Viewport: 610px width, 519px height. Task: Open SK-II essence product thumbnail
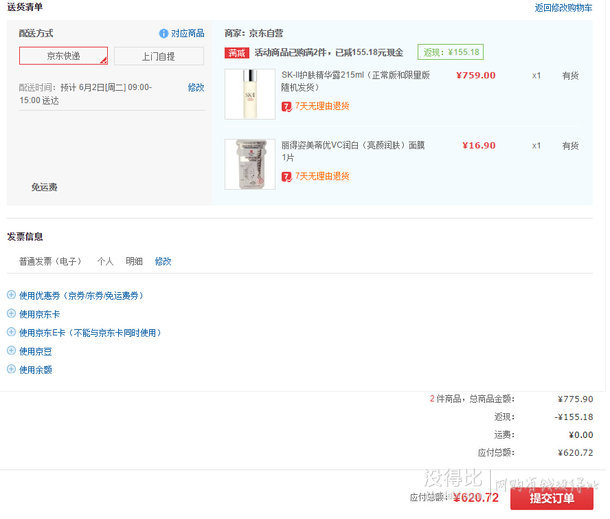click(250, 94)
